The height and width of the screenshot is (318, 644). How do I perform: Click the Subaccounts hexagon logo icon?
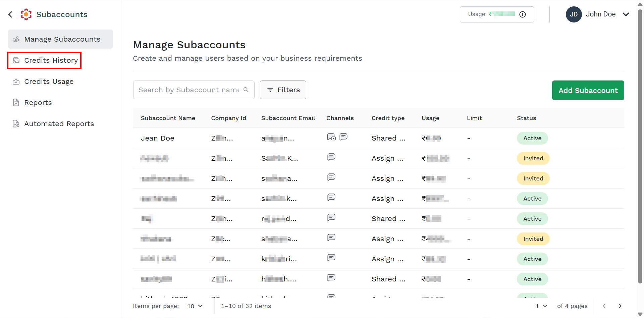coord(26,14)
